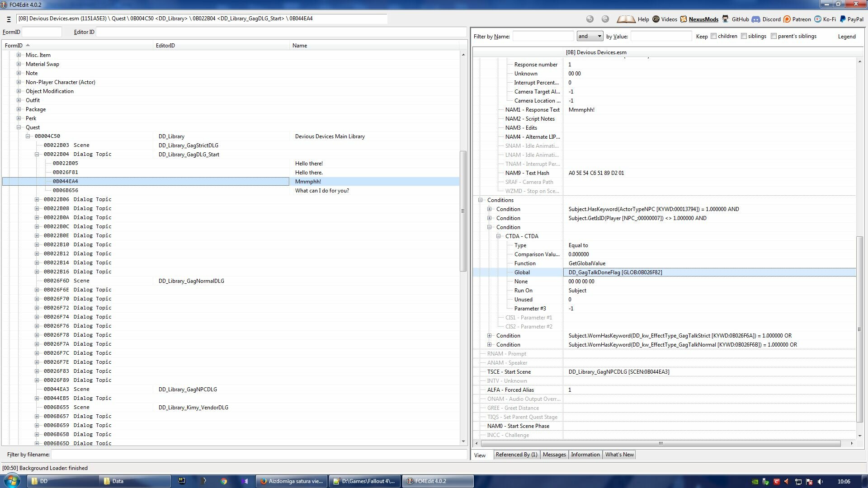Open the Windows Start menu

12,481
